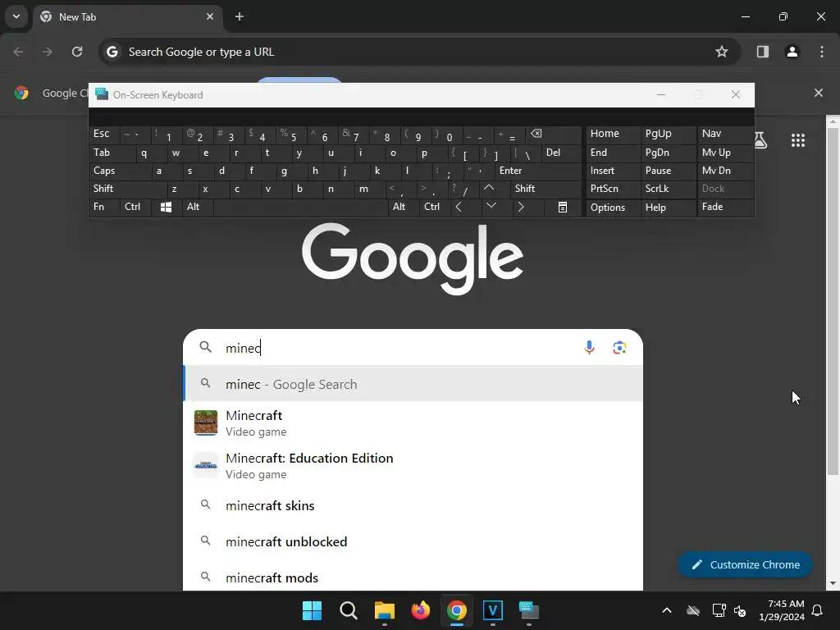The width and height of the screenshot is (840, 630).
Task: Open the Chrome profile avatar icon
Action: click(792, 52)
